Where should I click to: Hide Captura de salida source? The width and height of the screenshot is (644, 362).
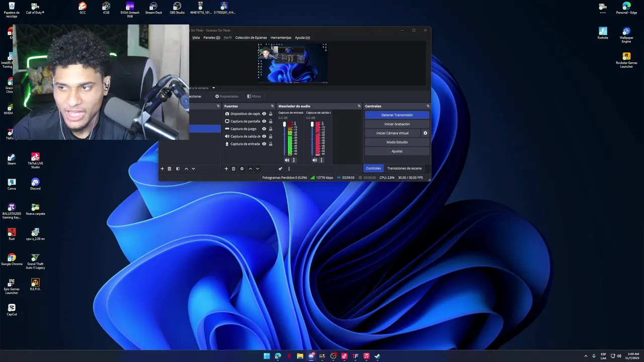tap(264, 136)
